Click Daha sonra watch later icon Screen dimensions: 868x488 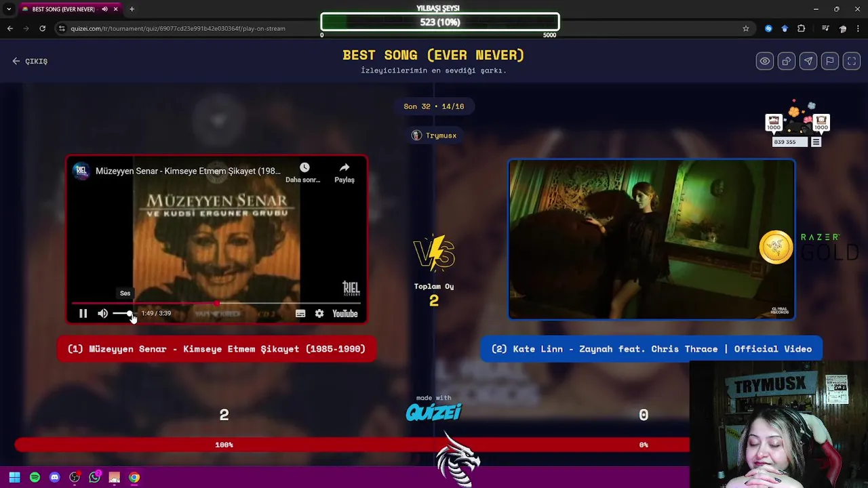(x=304, y=167)
